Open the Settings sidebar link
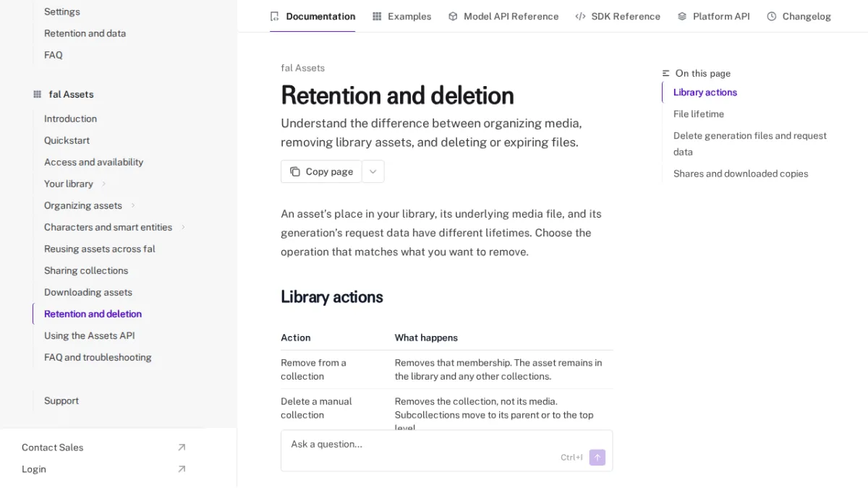 pos(62,12)
